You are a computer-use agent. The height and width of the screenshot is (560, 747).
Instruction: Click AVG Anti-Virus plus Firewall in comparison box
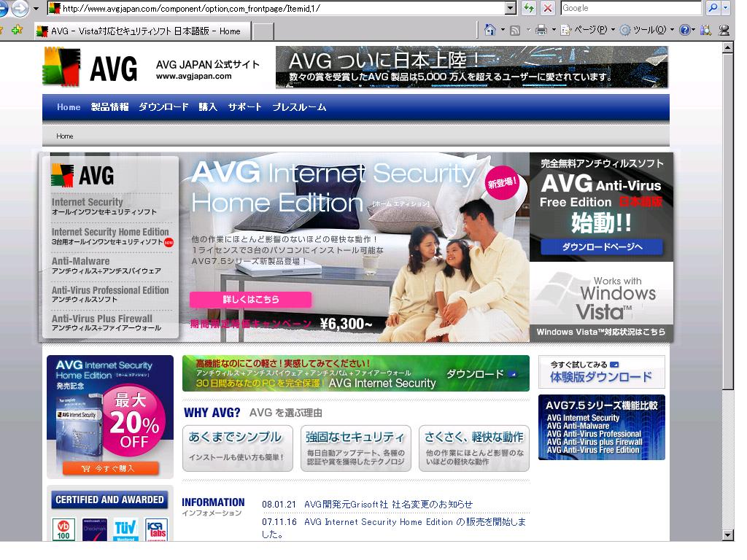click(595, 442)
